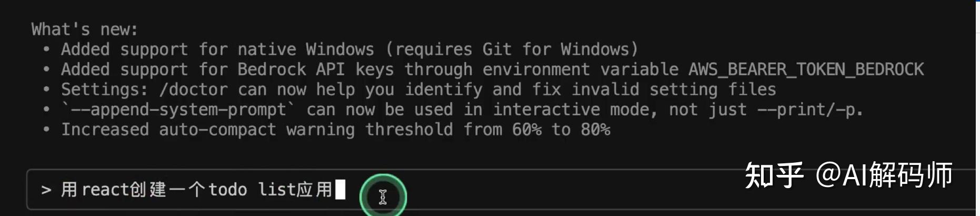This screenshot has height=216, width=980.
Task: Click the '60% to 80%' threshold values
Action: click(561, 130)
